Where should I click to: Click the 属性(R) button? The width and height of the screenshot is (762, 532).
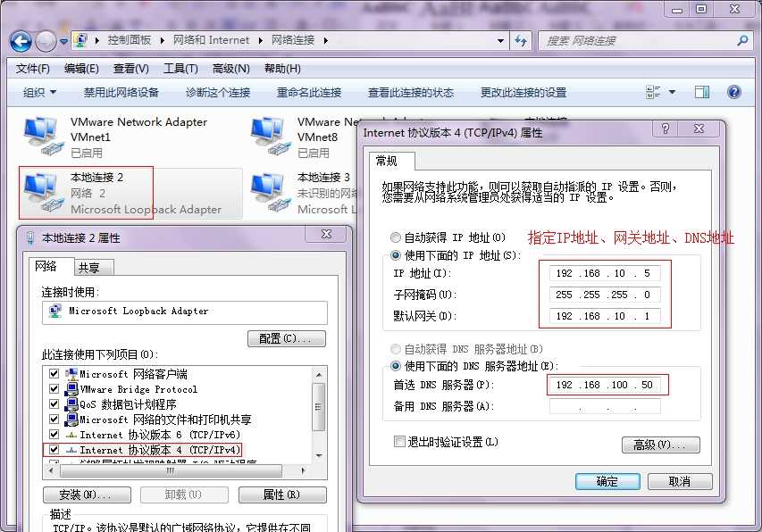pos(282,495)
